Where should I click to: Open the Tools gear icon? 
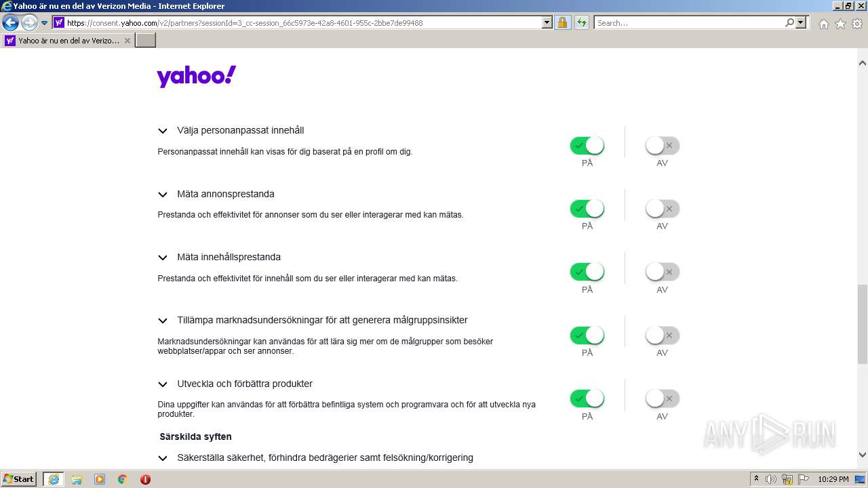(857, 24)
